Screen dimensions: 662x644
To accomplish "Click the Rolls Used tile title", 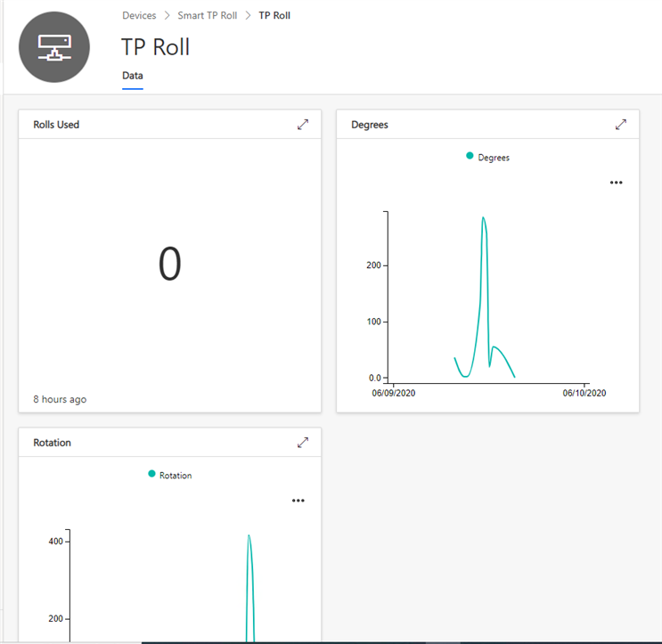I will (x=56, y=125).
